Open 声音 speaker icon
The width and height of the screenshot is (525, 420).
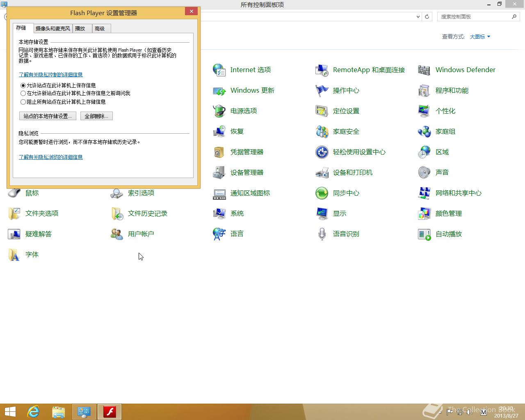(425, 172)
